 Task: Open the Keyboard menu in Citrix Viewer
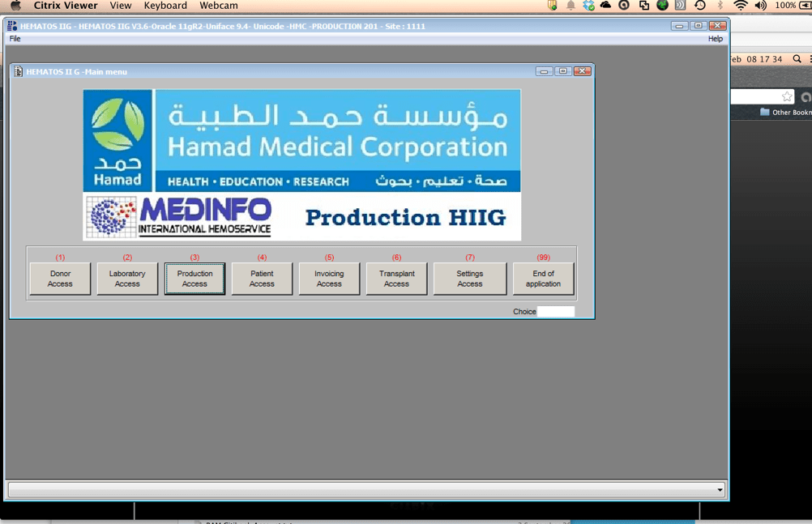point(165,6)
